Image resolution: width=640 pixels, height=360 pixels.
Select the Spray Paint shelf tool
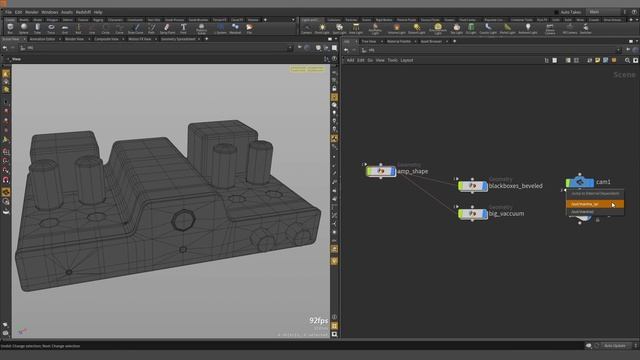(167, 29)
